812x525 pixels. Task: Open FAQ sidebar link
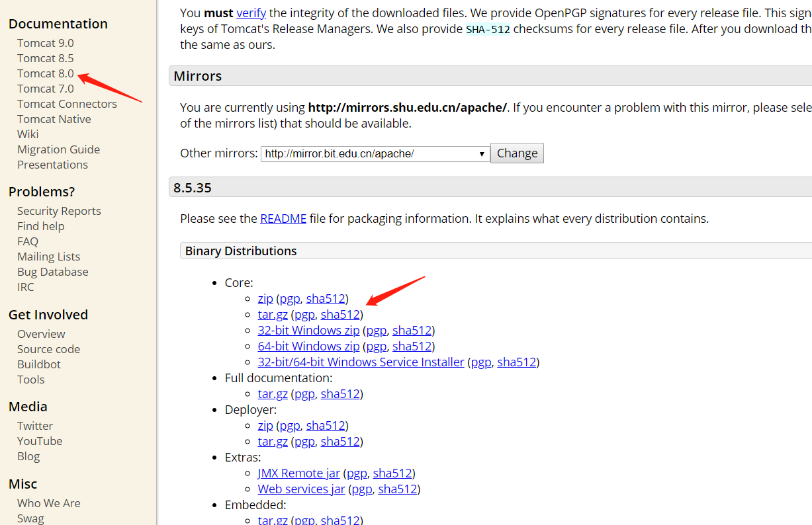click(x=28, y=241)
